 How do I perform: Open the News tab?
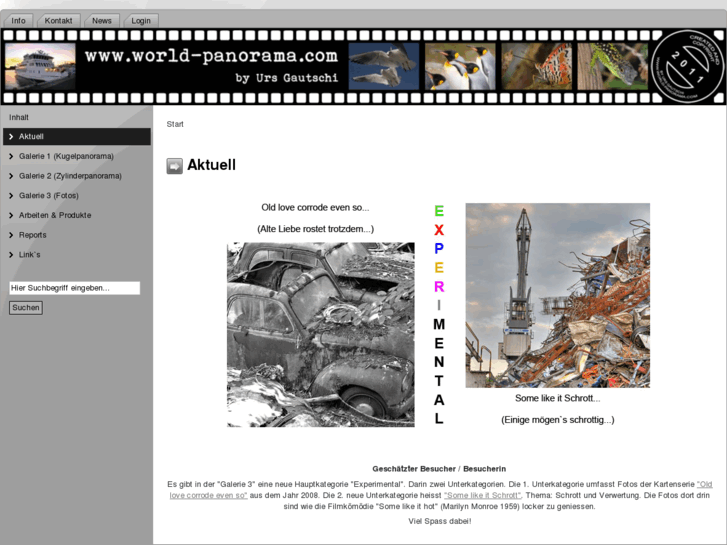[102, 21]
